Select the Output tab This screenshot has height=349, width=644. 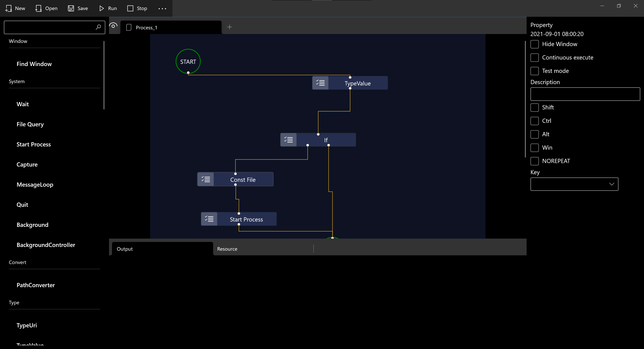point(124,249)
